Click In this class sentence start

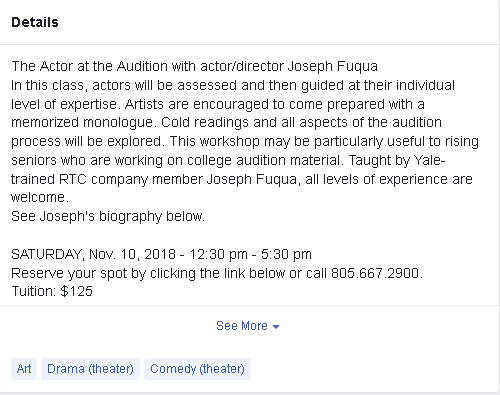pos(47,85)
